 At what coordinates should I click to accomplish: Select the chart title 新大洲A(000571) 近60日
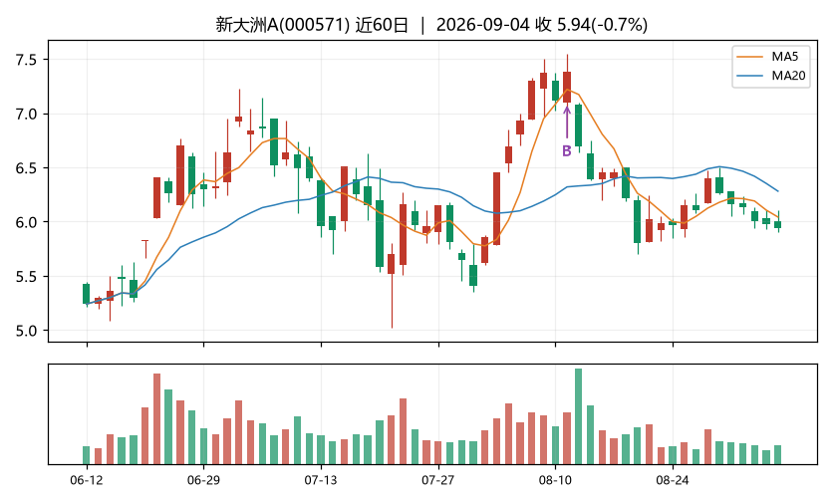pyautogui.click(x=312, y=25)
